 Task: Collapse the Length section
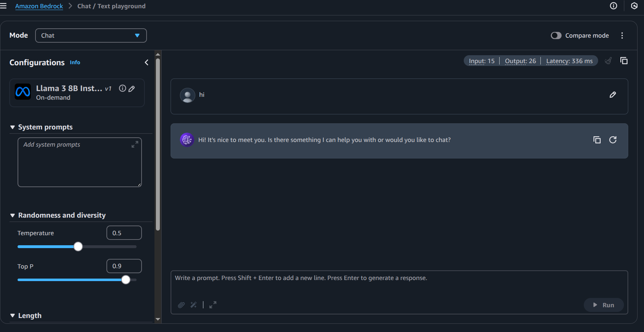tap(13, 316)
